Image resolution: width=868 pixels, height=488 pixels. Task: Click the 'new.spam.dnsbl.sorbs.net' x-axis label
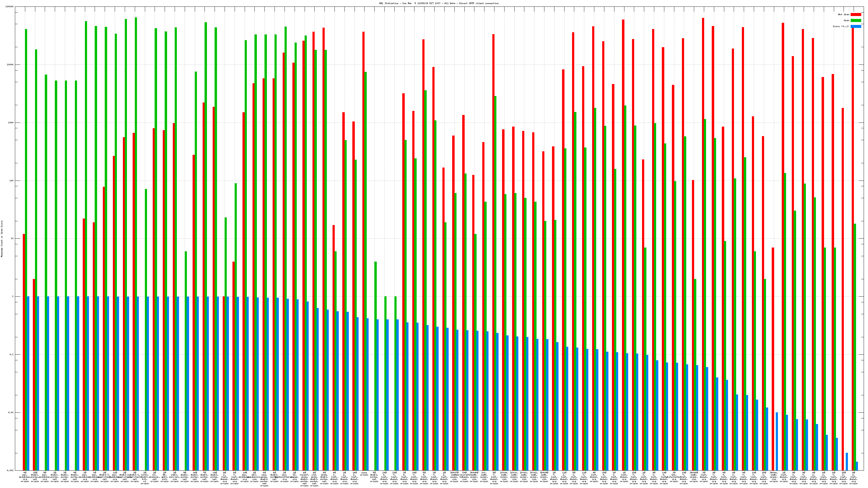(264, 479)
